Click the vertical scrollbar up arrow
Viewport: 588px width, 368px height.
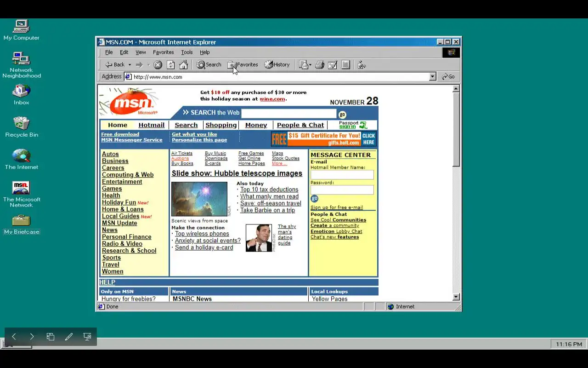pyautogui.click(x=456, y=89)
